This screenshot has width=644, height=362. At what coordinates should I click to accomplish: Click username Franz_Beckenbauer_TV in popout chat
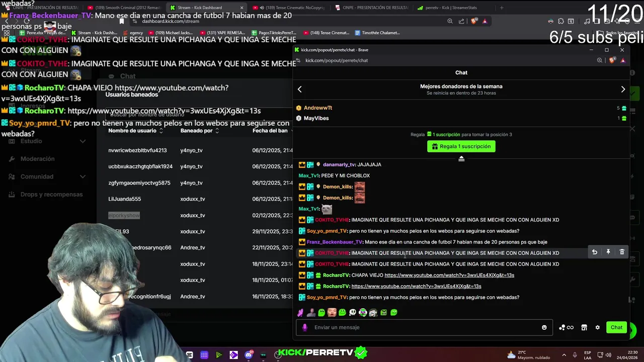335,242
